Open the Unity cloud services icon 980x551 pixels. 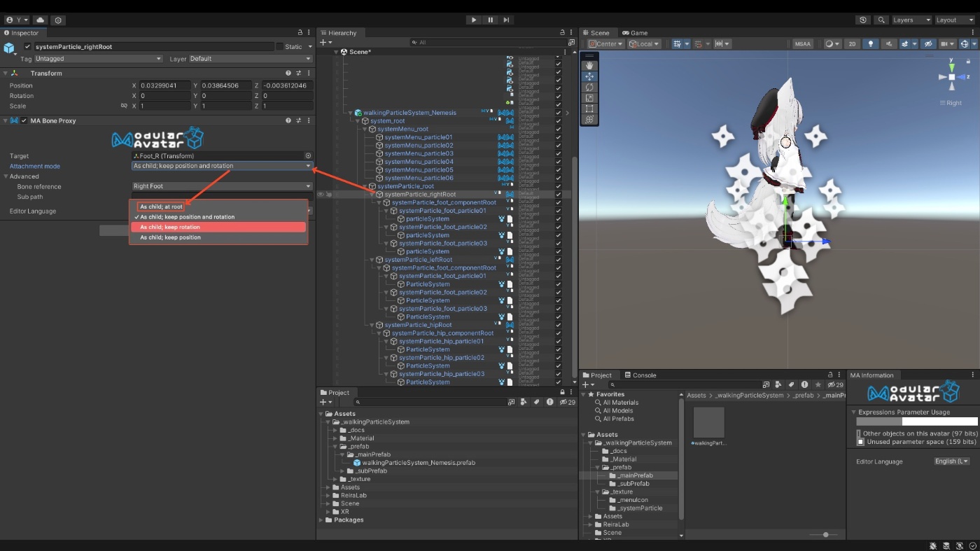tap(40, 20)
